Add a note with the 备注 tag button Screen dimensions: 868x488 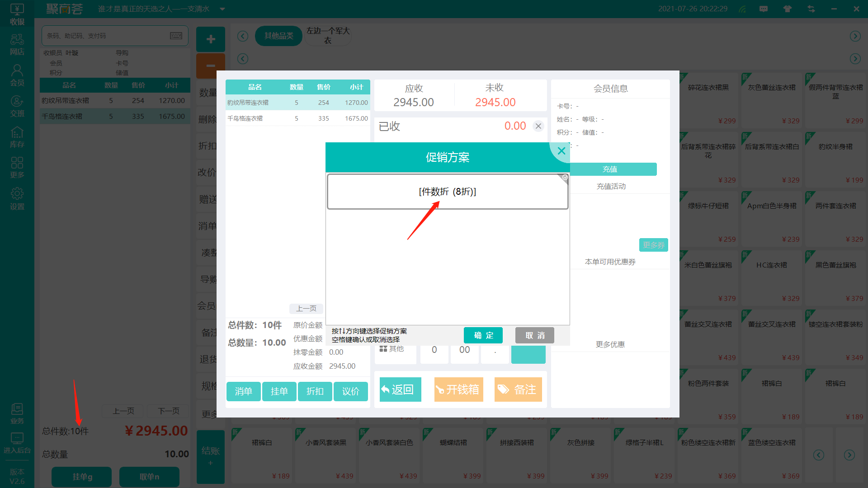tap(518, 389)
